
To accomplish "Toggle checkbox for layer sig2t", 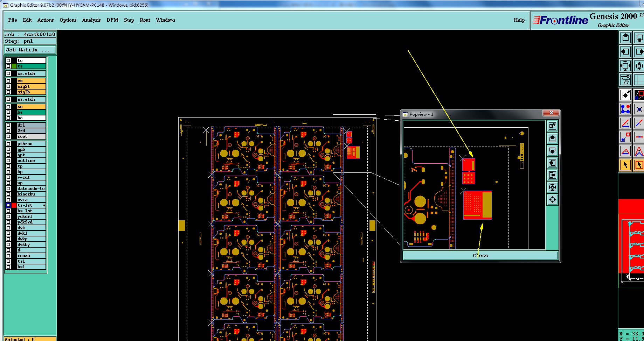I will click(8, 86).
